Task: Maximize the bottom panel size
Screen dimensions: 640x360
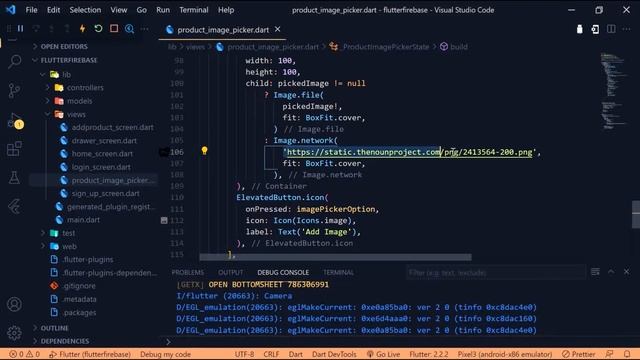Action: (611, 271)
